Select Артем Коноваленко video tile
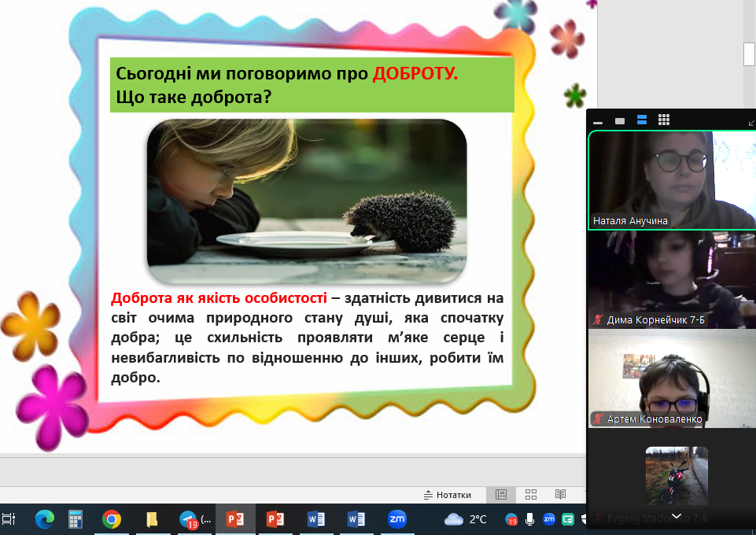This screenshot has height=535, width=756. tap(672, 379)
